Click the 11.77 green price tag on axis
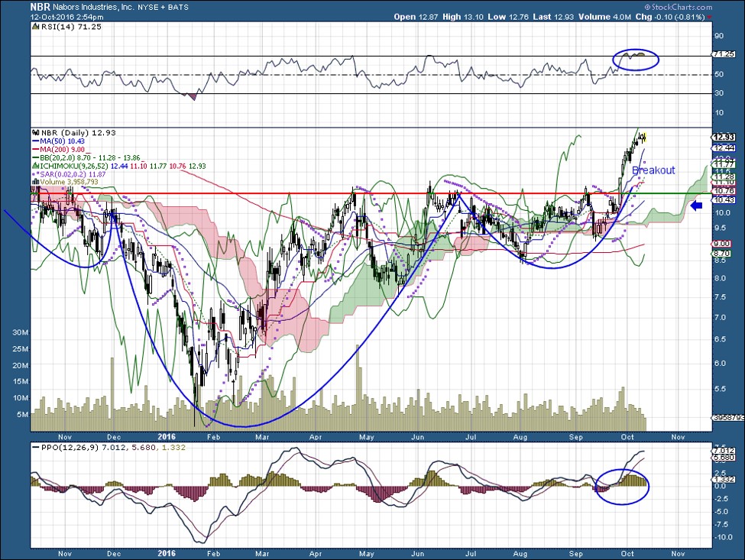 pyautogui.click(x=724, y=165)
